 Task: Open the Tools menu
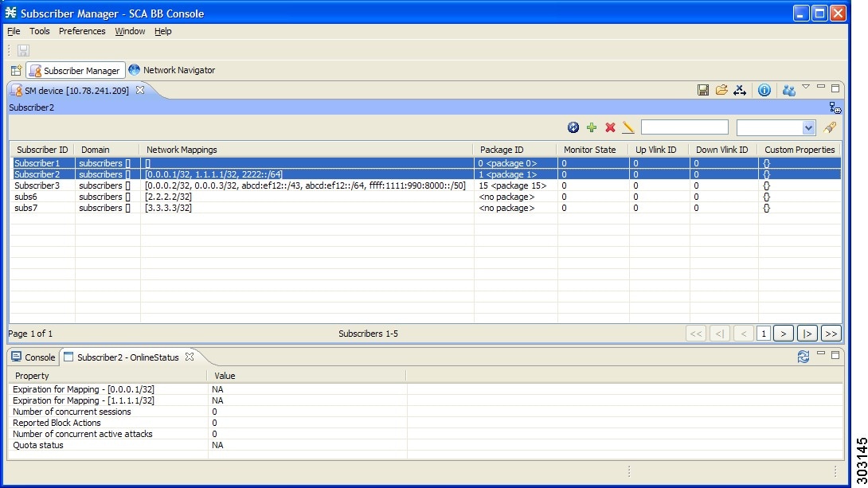coord(40,31)
